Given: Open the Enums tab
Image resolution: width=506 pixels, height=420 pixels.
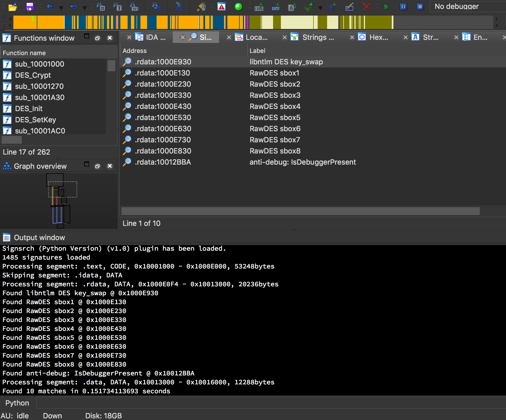Looking at the screenshot, I should point(475,37).
